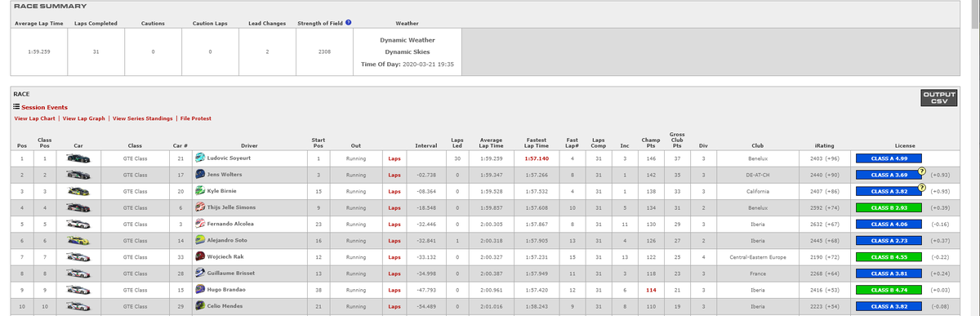Open Laps link for Jens Wolters
980x316 pixels.
394,175
